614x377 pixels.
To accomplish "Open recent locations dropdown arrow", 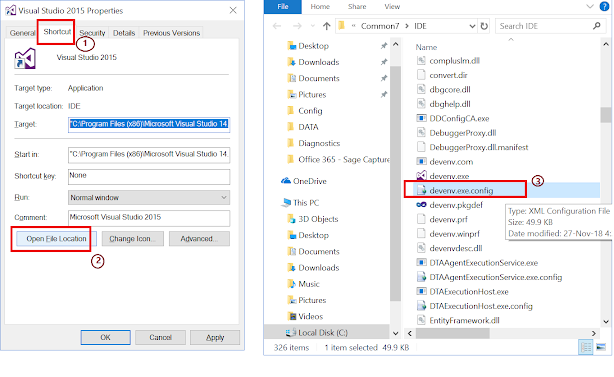I will (x=312, y=26).
